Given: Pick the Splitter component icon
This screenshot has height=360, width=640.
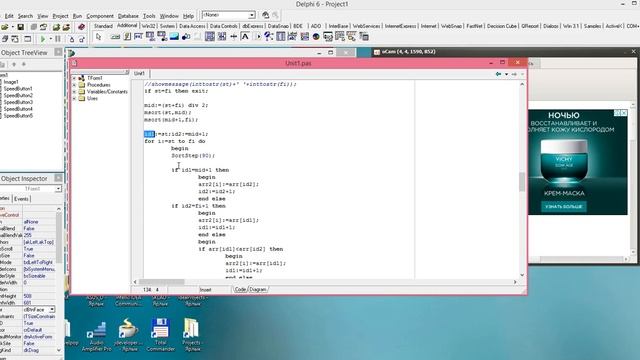Looking at the screenshot, I should [x=233, y=37].
